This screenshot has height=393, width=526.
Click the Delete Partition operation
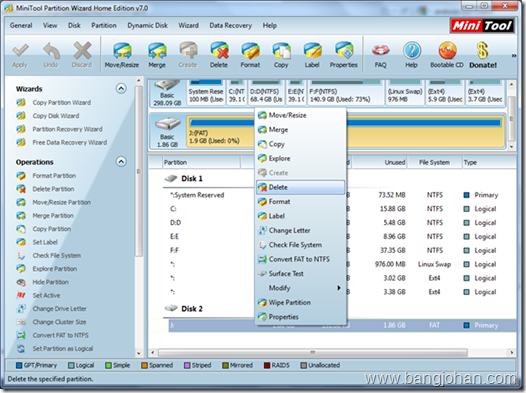point(53,189)
